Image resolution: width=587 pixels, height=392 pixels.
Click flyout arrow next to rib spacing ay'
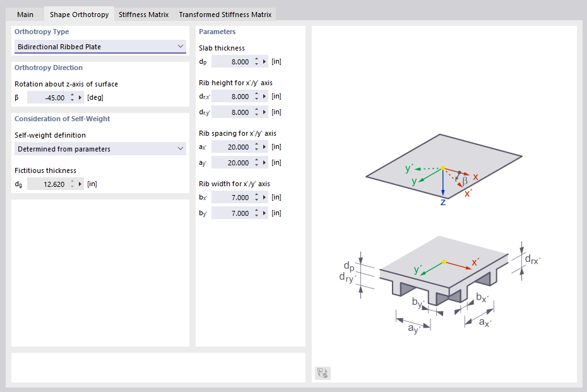pos(264,162)
